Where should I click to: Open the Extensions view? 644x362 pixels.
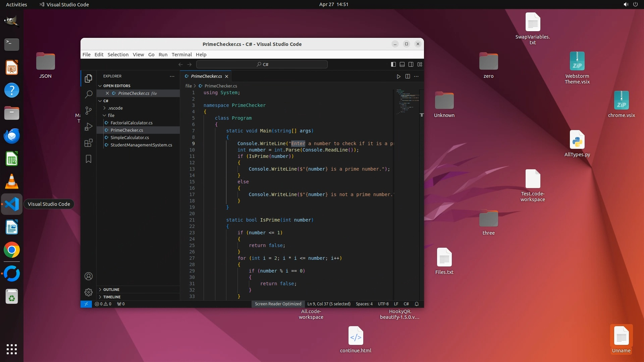pos(89,143)
